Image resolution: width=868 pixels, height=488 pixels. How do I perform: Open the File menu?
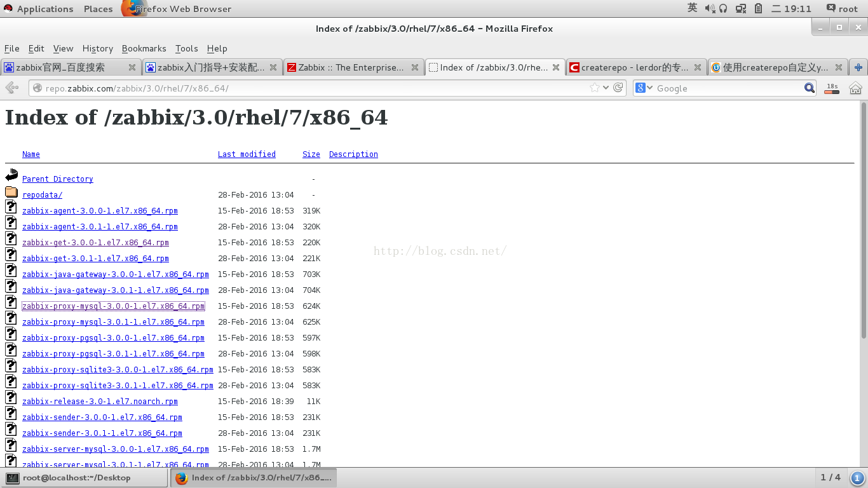click(12, 48)
